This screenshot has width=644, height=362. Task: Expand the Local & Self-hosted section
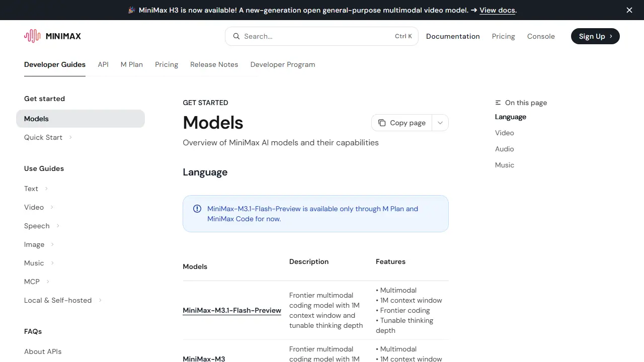pos(100,300)
